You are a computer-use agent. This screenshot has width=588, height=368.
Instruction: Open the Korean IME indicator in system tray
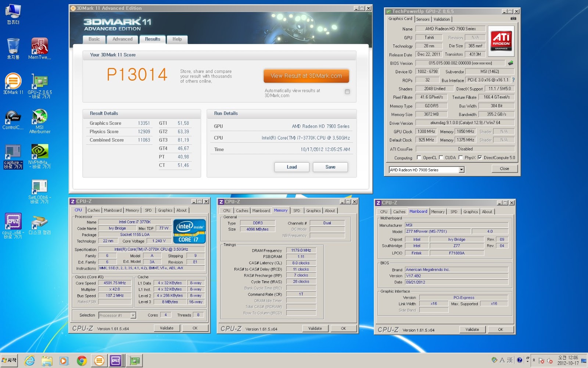502,360
